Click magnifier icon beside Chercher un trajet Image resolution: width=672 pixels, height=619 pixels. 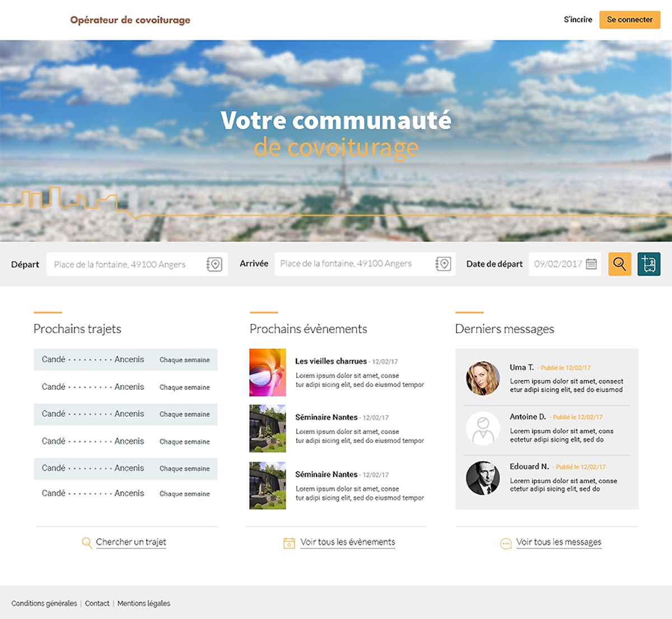tap(87, 543)
